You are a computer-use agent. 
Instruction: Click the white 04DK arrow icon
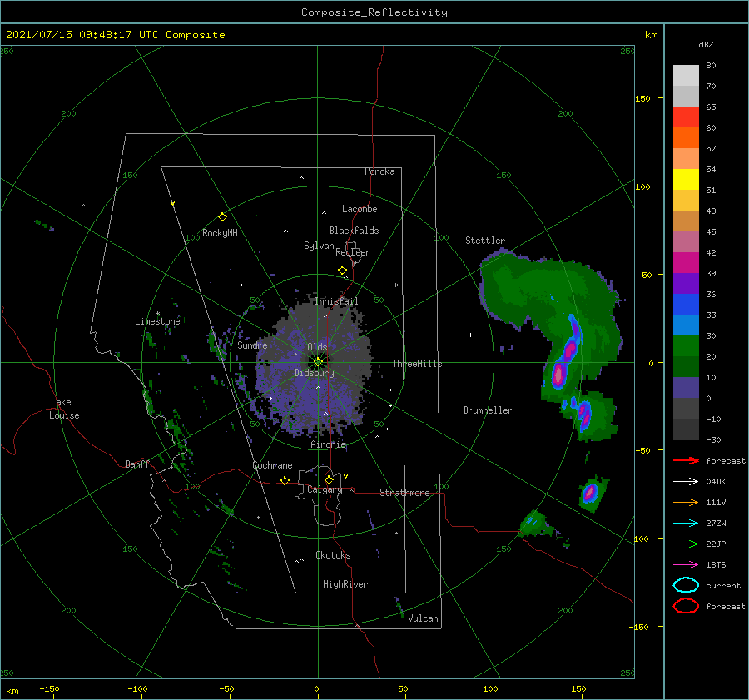point(686,481)
